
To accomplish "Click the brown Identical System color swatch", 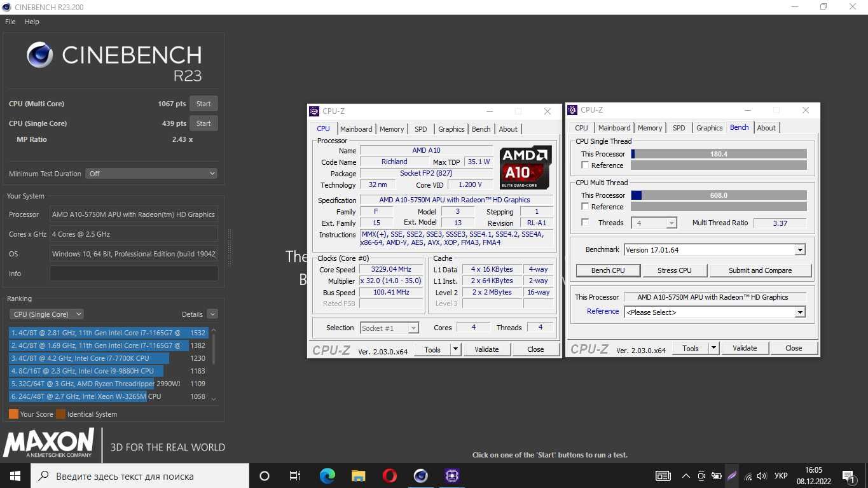I will (x=60, y=414).
